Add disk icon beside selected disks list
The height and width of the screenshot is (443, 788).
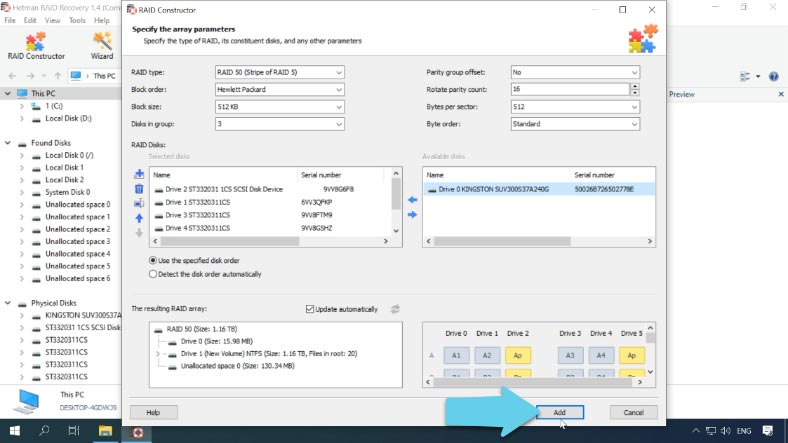point(139,174)
